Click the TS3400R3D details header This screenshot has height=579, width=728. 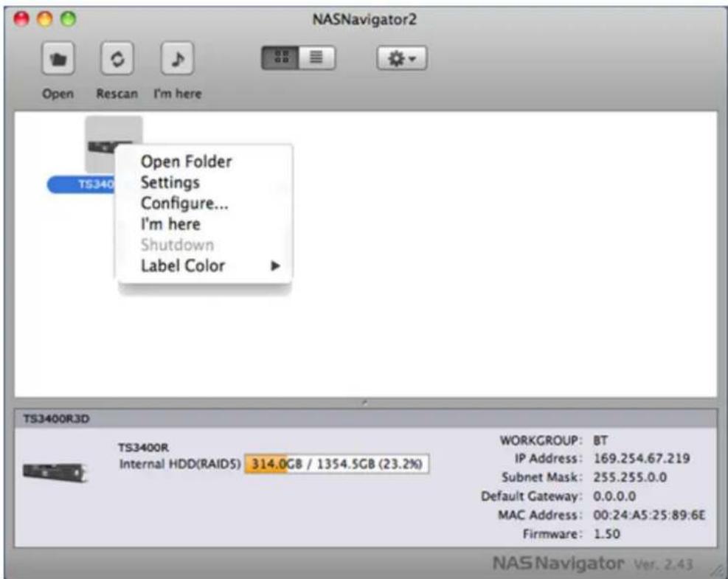click(365, 419)
